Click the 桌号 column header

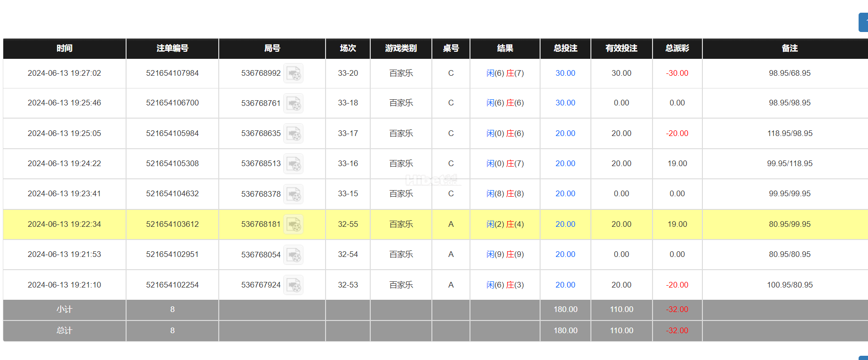coord(451,48)
